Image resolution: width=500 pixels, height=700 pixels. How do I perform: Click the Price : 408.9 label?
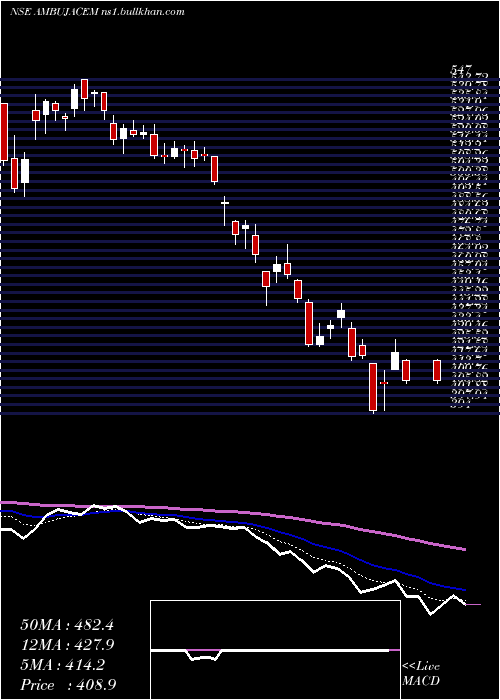point(70,685)
